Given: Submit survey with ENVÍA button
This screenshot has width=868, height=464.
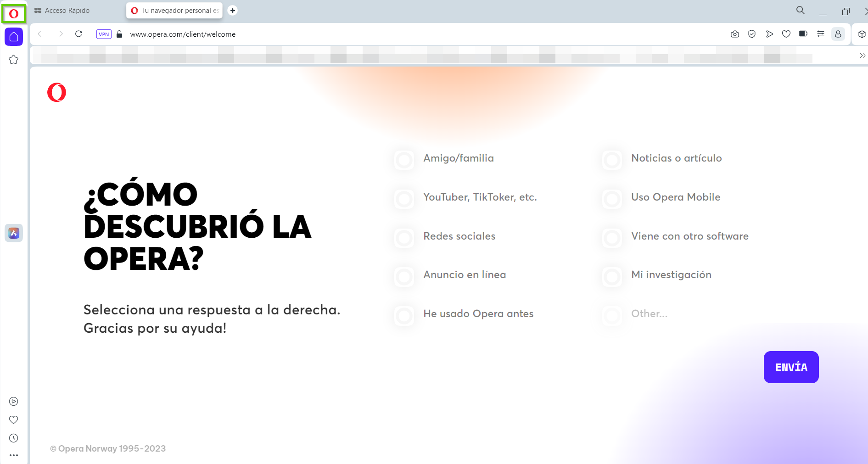Looking at the screenshot, I should (791, 367).
